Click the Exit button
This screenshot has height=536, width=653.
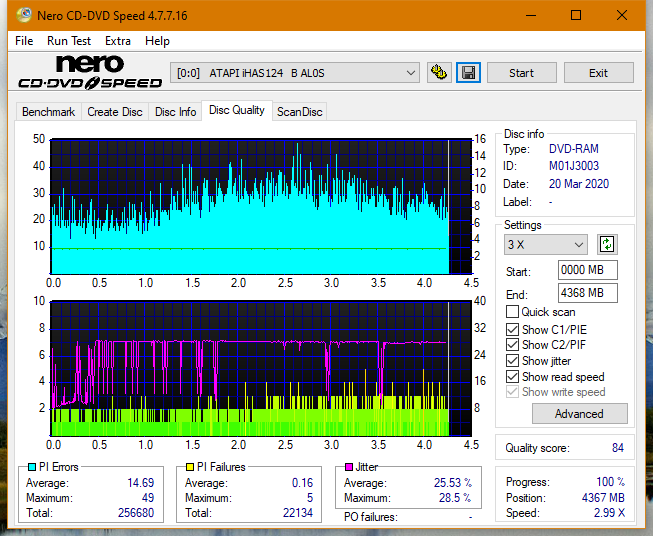598,73
